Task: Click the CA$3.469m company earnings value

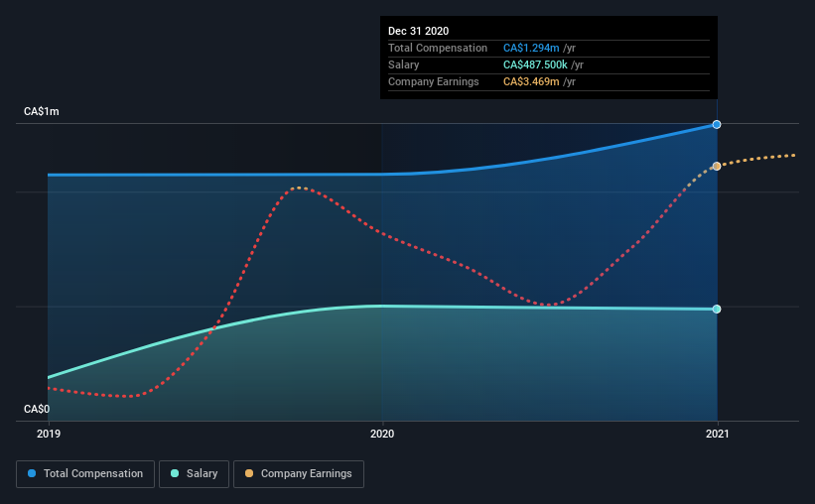Action: (531, 81)
